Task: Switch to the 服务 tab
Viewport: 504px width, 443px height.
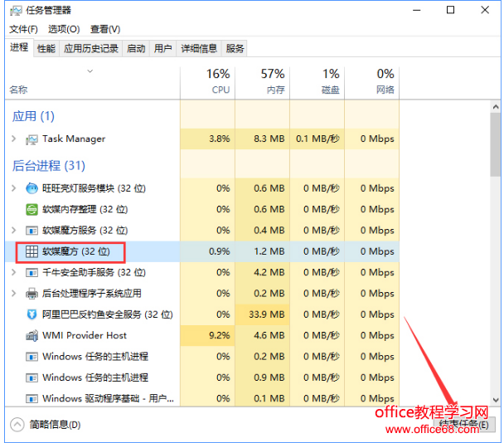Action: pyautogui.click(x=235, y=49)
